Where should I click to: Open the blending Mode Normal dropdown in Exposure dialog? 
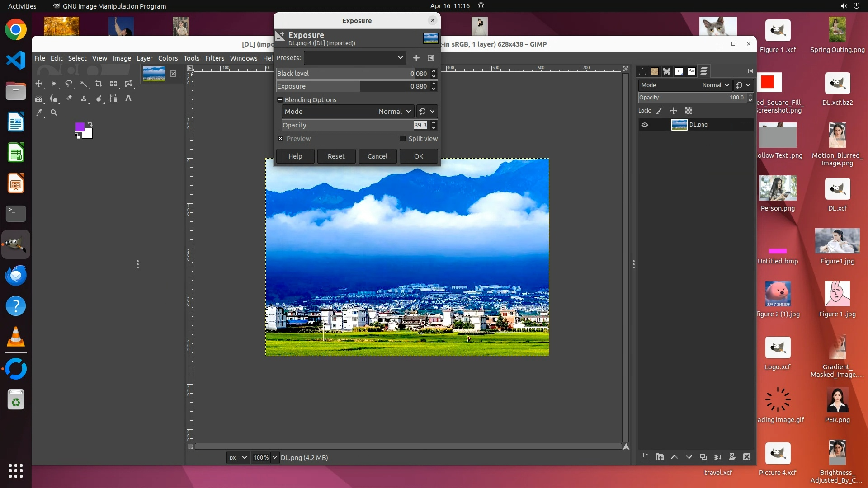pyautogui.click(x=347, y=112)
